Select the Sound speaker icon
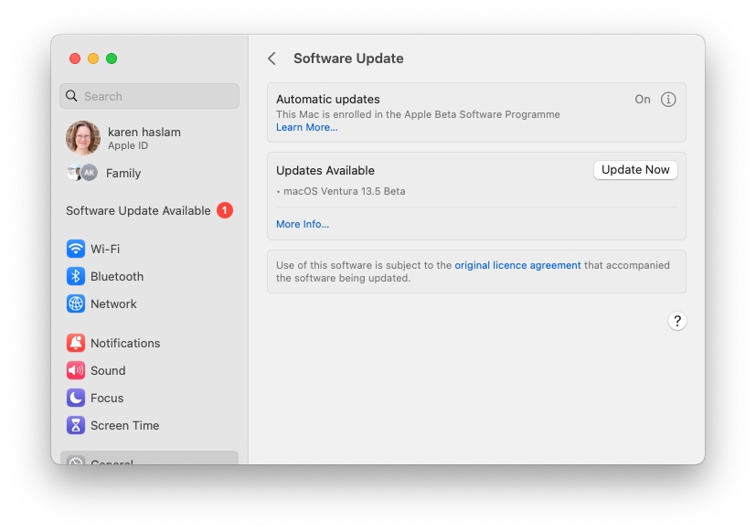The width and height of the screenshot is (756, 532). [74, 370]
